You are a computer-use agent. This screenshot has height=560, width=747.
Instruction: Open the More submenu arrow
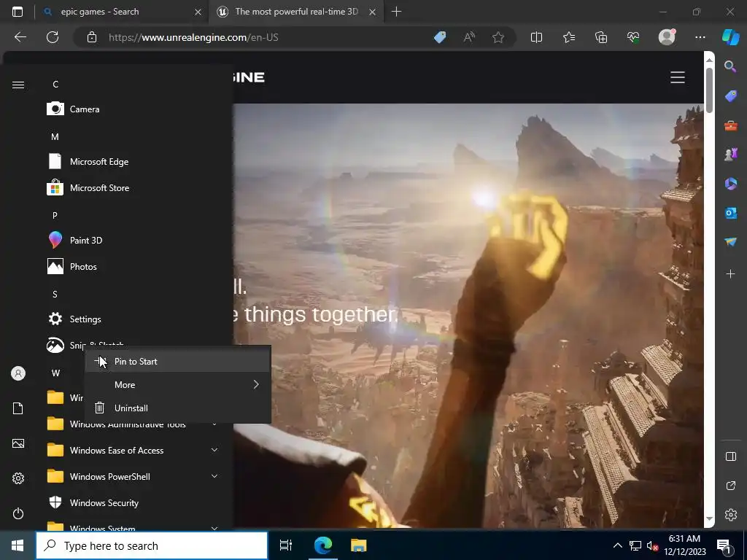256,384
